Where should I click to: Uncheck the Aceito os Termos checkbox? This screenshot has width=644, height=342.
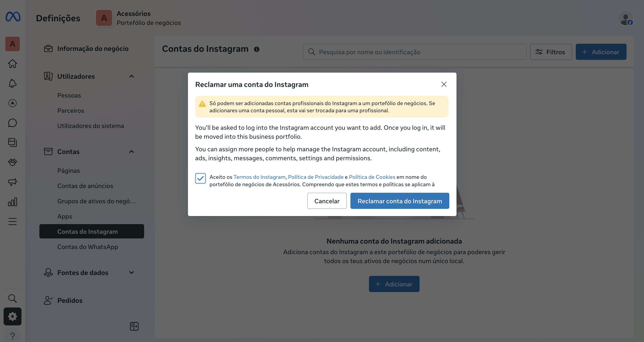pos(200,178)
